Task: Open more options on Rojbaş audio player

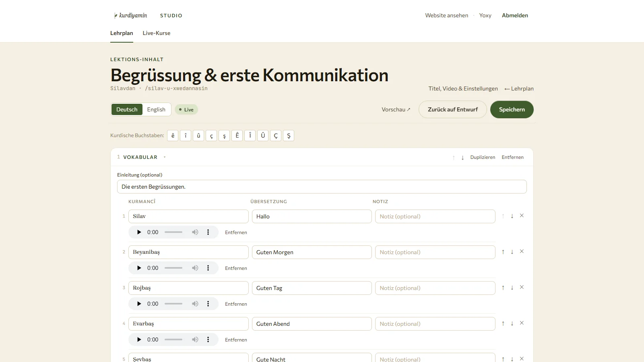Action: coord(208,304)
